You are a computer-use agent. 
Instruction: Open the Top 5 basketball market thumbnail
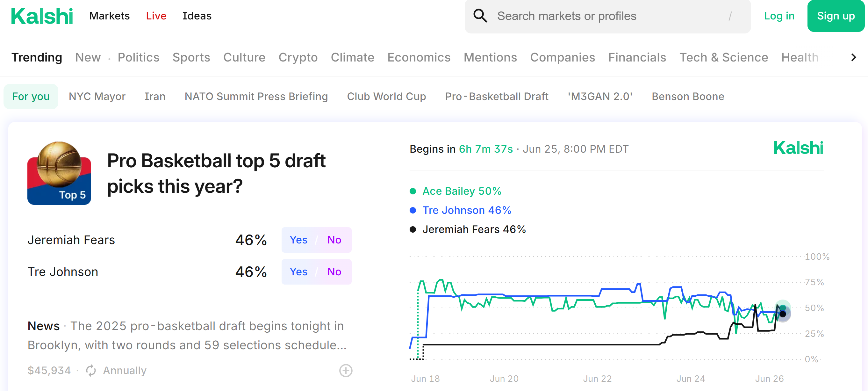(59, 173)
